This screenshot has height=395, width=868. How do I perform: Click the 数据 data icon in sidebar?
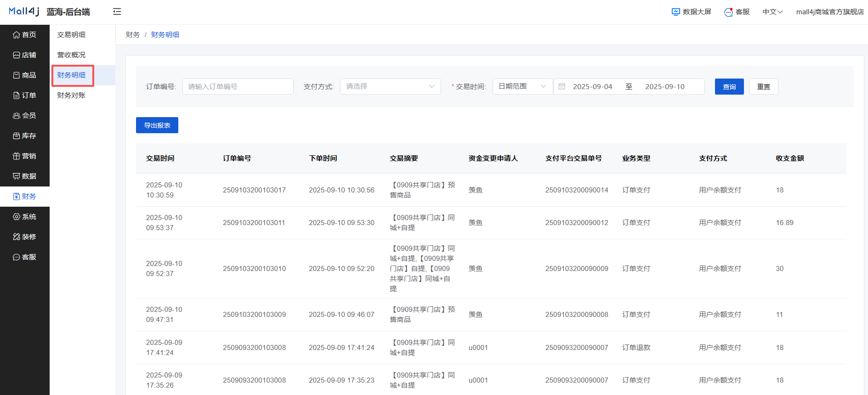(17, 176)
